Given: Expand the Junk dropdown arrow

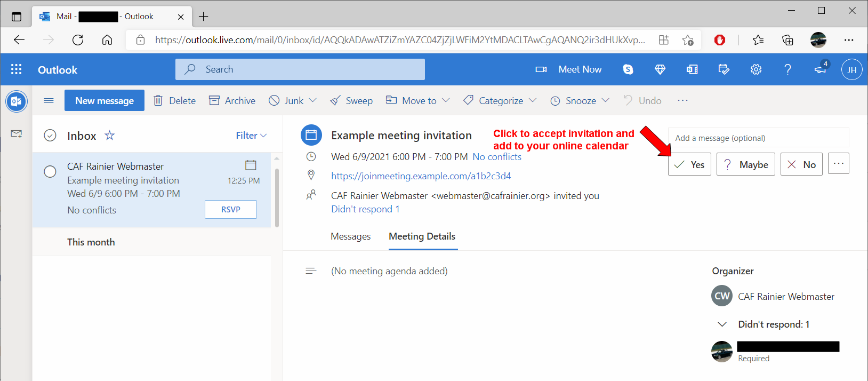Looking at the screenshot, I should [x=313, y=100].
